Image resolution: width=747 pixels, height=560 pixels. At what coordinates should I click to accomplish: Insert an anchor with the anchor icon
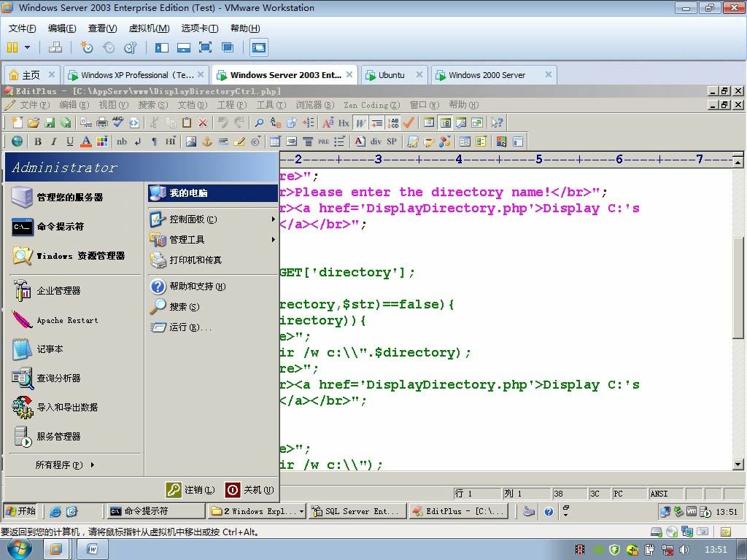207,141
